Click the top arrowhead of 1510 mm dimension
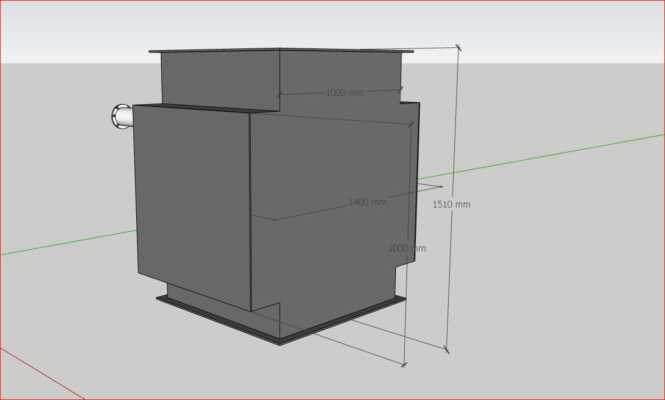 pos(459,48)
